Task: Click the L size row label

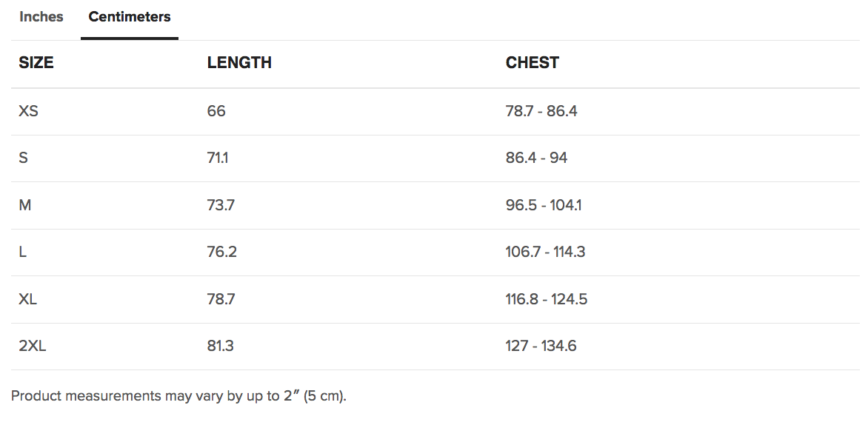Action: pos(23,253)
